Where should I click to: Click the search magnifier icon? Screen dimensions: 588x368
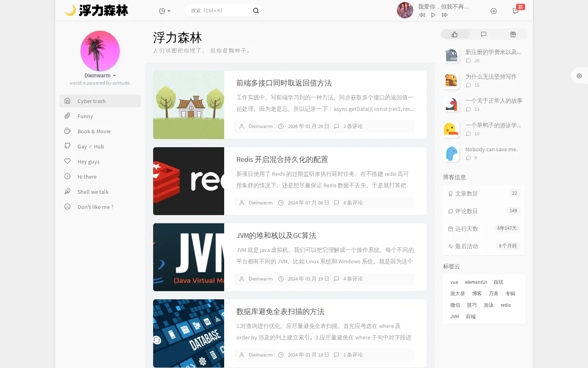(x=256, y=11)
